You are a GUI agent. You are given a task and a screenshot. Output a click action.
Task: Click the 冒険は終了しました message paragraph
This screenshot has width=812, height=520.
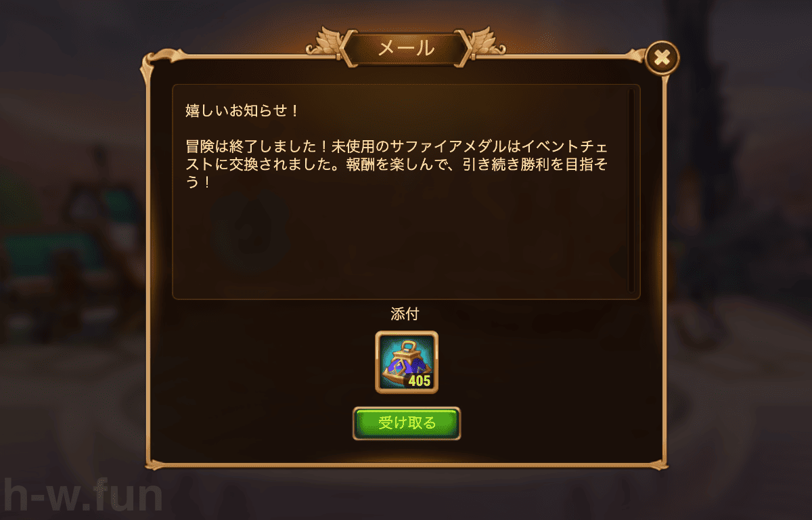click(401, 165)
